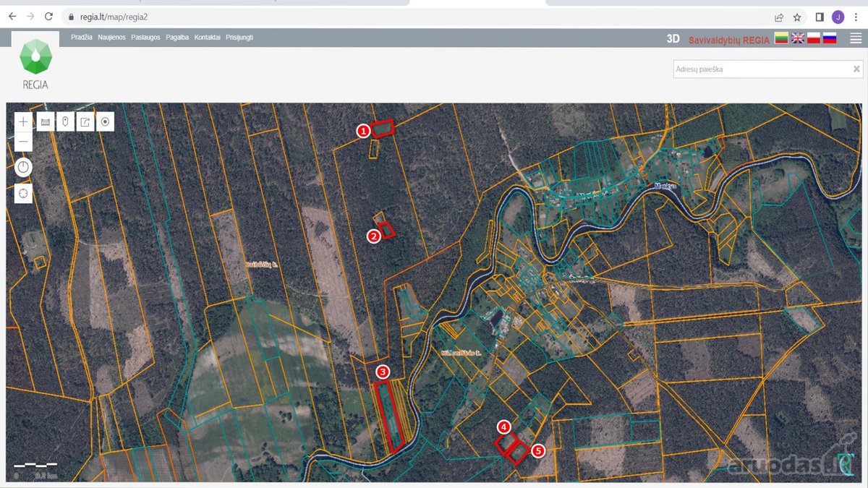Reload the page
Image resolution: width=868 pixels, height=488 pixels.
(x=48, y=16)
